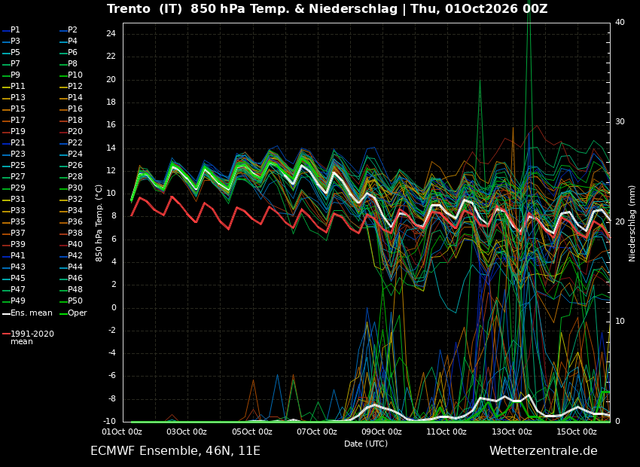Viewport: 640px width, 467px height.
Task: Click legend entry "P40"
Action: click(x=71, y=245)
